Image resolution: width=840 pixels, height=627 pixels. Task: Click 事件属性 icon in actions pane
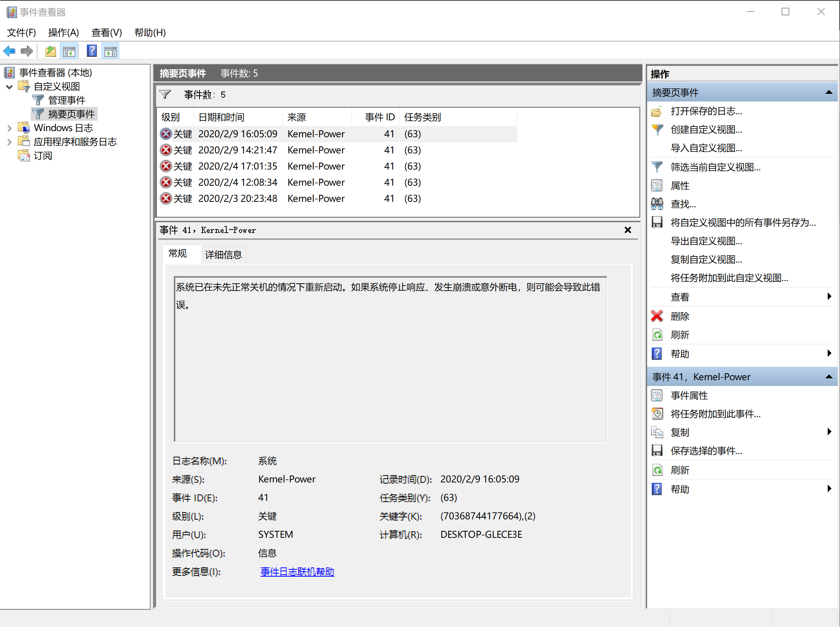pyautogui.click(x=657, y=395)
